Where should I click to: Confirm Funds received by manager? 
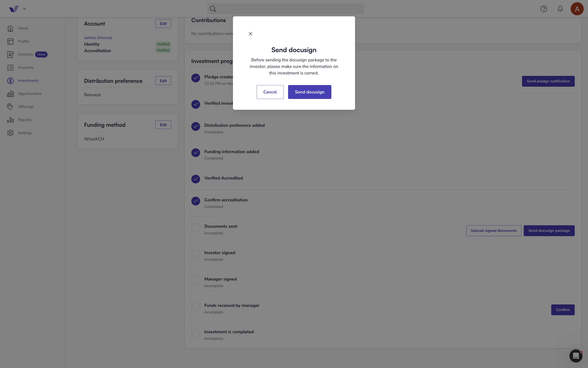pos(563,310)
